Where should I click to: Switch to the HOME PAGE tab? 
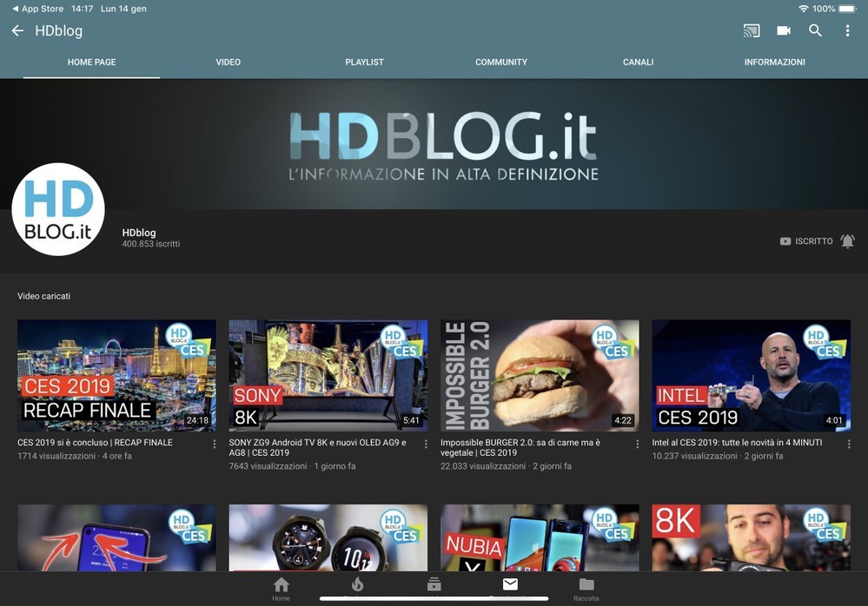point(92,62)
